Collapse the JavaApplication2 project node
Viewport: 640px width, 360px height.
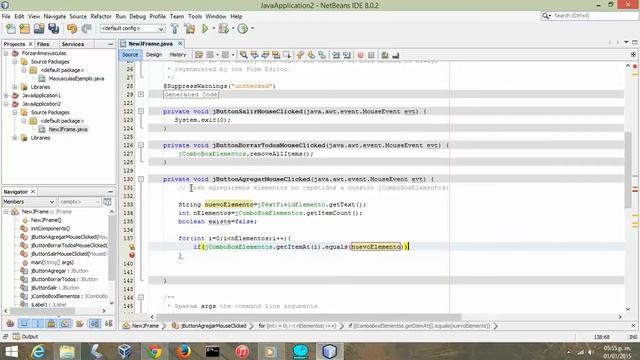click(6, 104)
